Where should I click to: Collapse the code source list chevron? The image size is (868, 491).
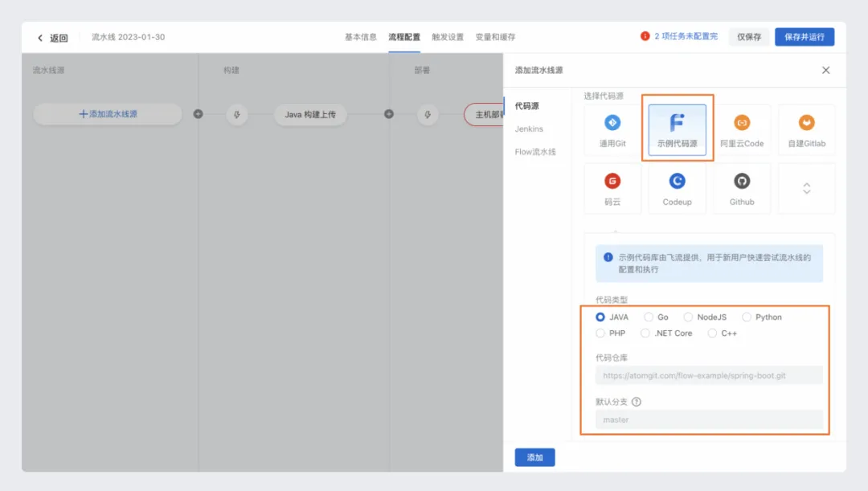click(807, 188)
